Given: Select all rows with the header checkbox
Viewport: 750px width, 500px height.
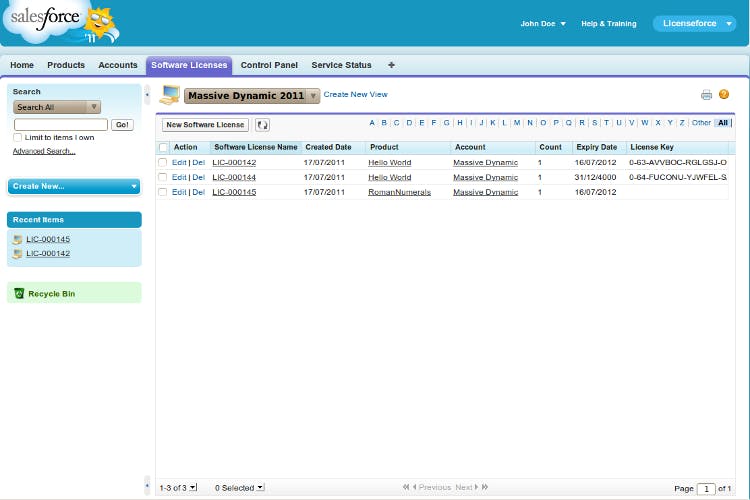Looking at the screenshot, I should tap(163, 147).
